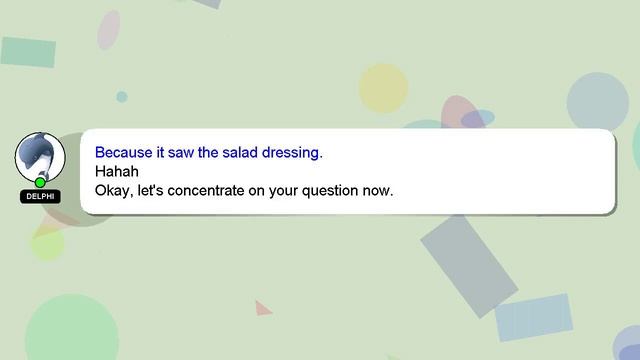640x360 pixels.
Task: Click the teal rectangle at upper left
Action: [28, 52]
